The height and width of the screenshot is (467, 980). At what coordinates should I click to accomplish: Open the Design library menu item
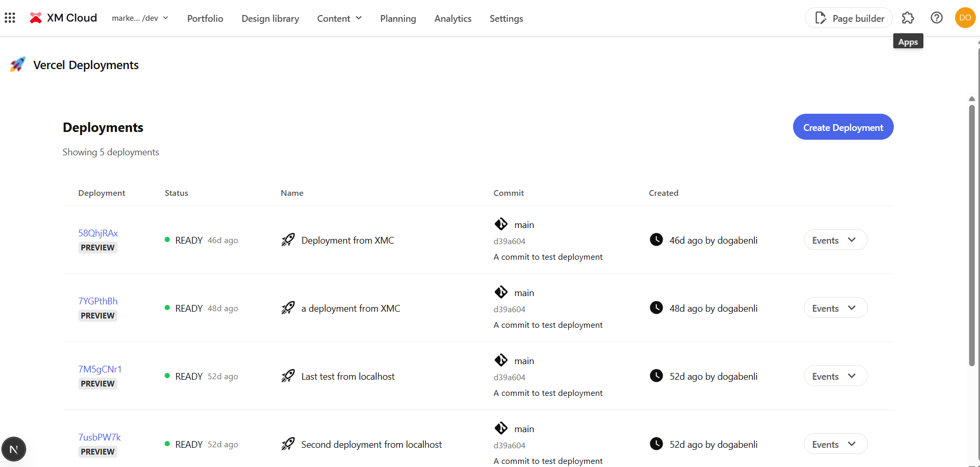tap(270, 19)
